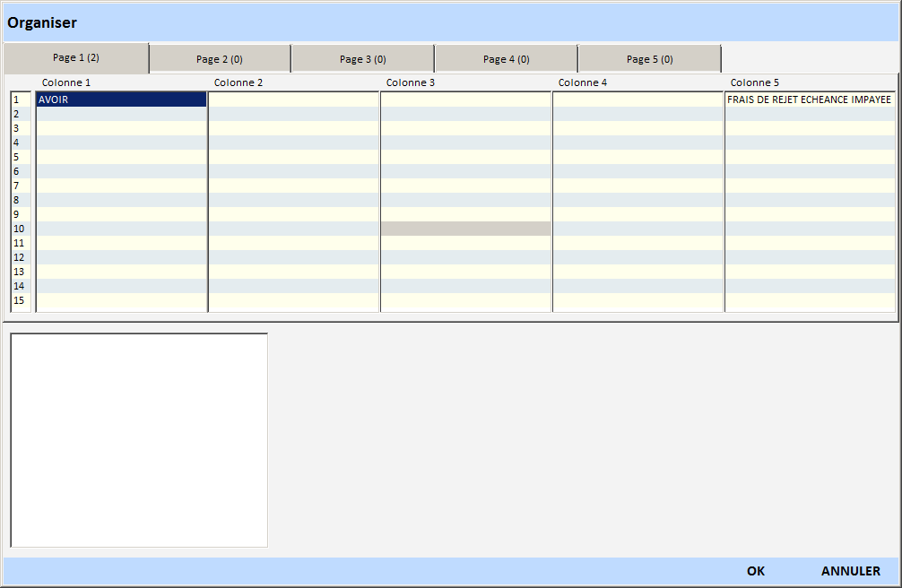Click row number 7 in the row index
902x588 pixels.
click(20, 186)
